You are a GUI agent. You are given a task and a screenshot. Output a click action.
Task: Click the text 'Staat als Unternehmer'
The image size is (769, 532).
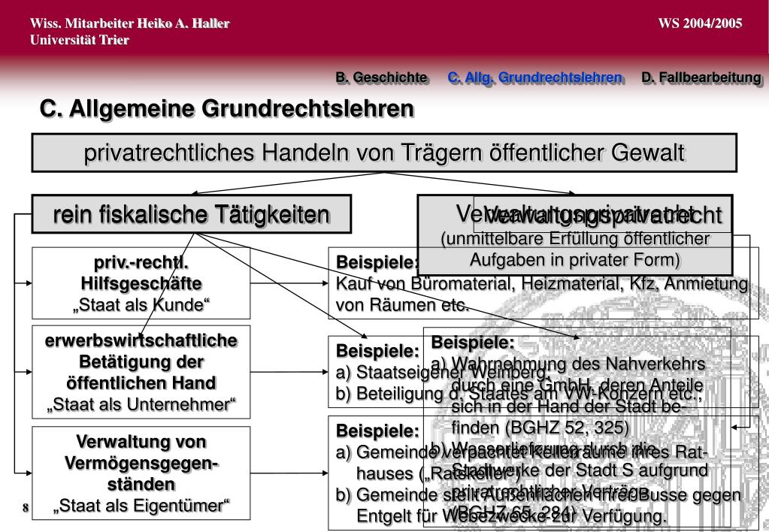pyautogui.click(x=141, y=404)
